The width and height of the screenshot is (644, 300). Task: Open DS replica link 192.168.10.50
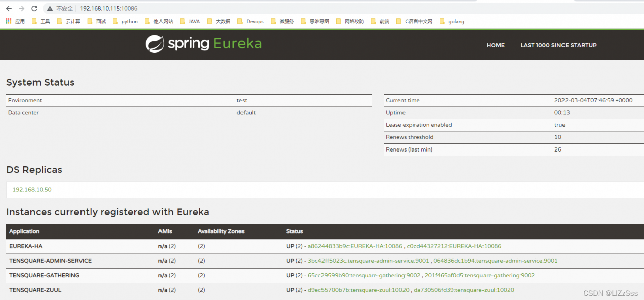32,190
